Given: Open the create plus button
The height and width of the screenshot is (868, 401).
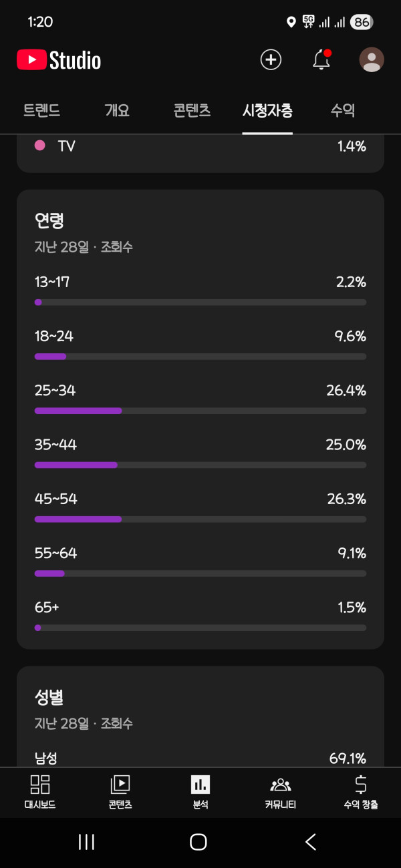Looking at the screenshot, I should (x=271, y=59).
